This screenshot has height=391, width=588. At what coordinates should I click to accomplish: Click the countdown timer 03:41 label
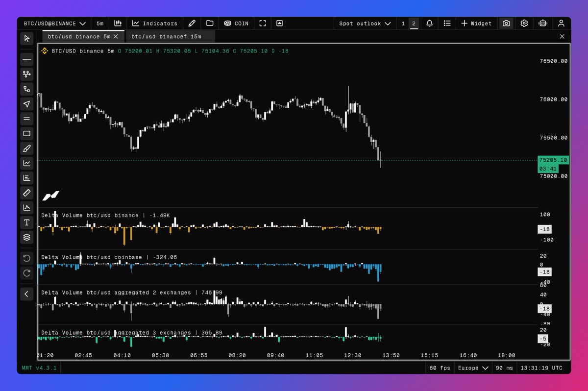click(x=548, y=169)
